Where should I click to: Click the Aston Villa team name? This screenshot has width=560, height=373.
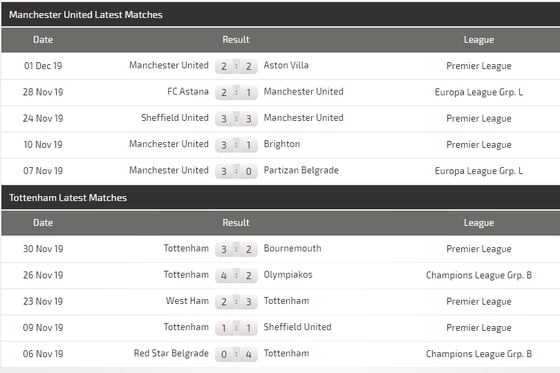[x=286, y=65]
